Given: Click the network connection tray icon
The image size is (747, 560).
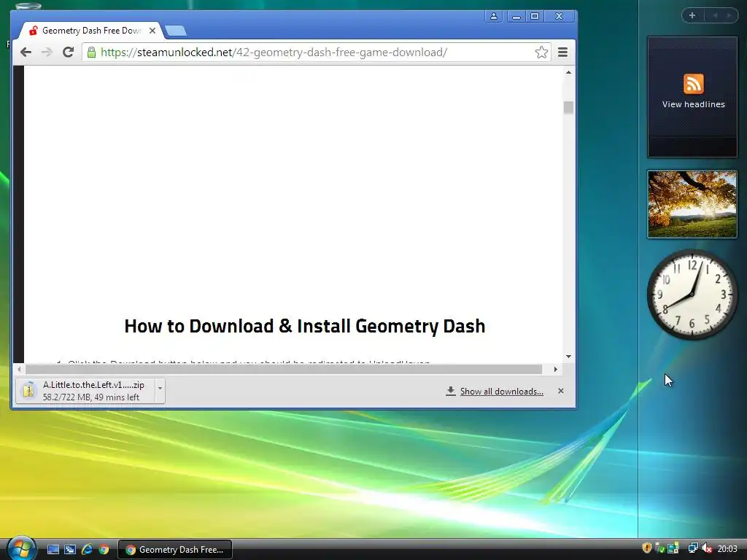Looking at the screenshot, I should [x=693, y=548].
